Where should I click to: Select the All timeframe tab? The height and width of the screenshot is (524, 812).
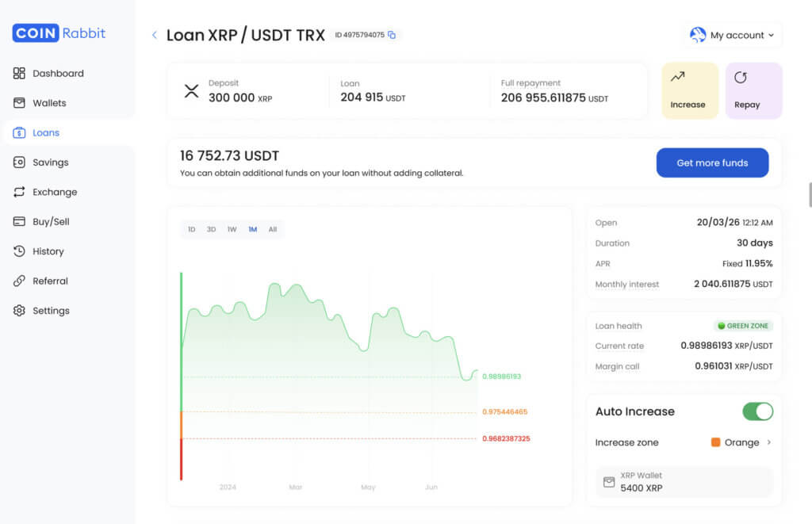(273, 229)
